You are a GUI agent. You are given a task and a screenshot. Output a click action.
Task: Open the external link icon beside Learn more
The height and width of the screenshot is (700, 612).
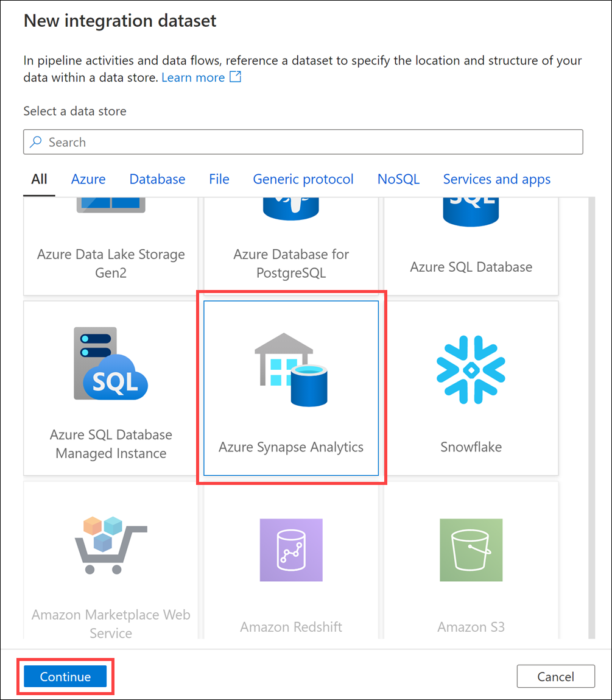[x=235, y=77]
